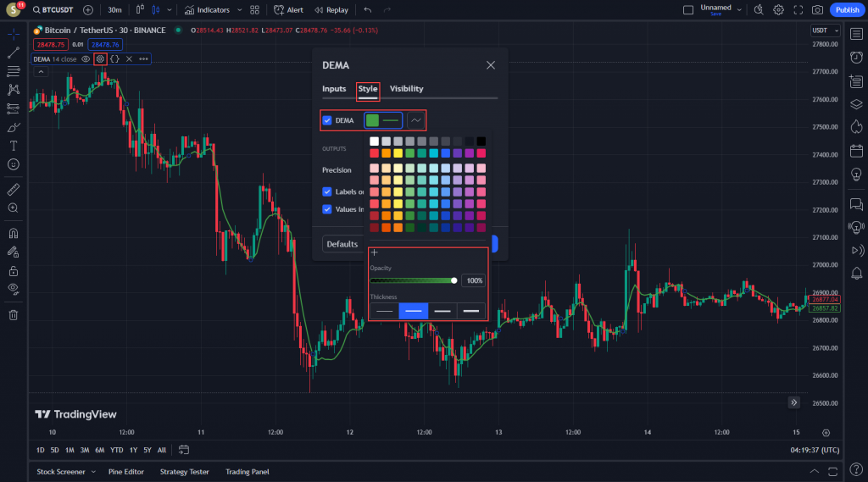
Task: Lock all drawing tools
Action: point(14,270)
